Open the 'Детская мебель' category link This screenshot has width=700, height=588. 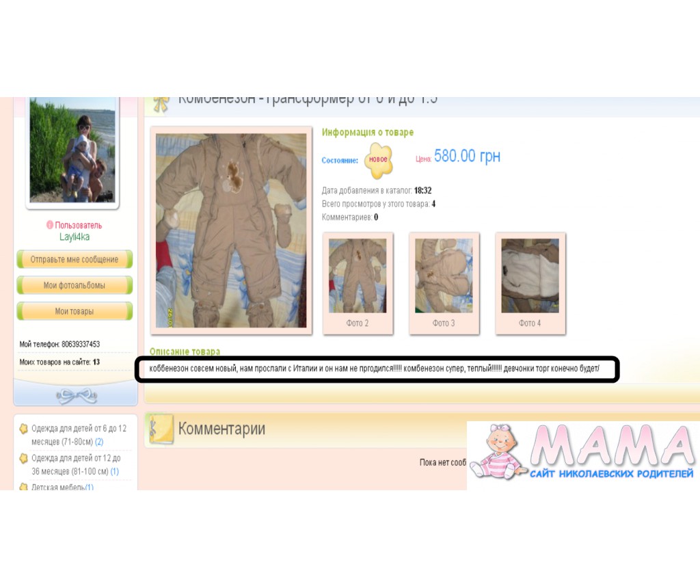click(57, 487)
